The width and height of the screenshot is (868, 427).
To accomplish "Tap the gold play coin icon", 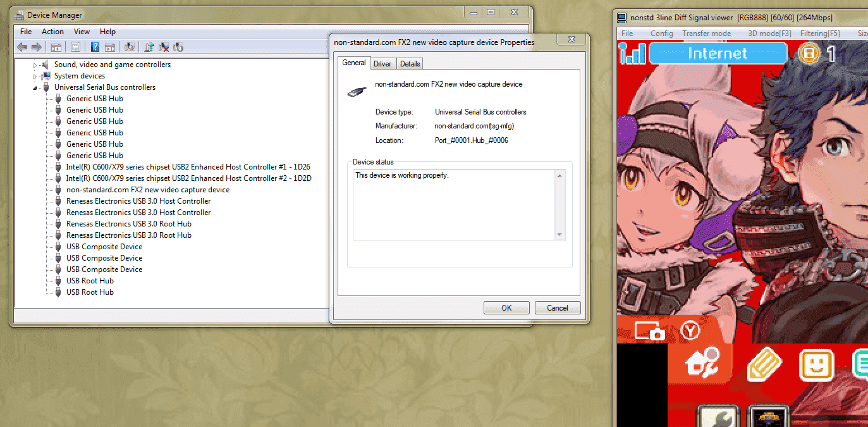I will (x=808, y=54).
